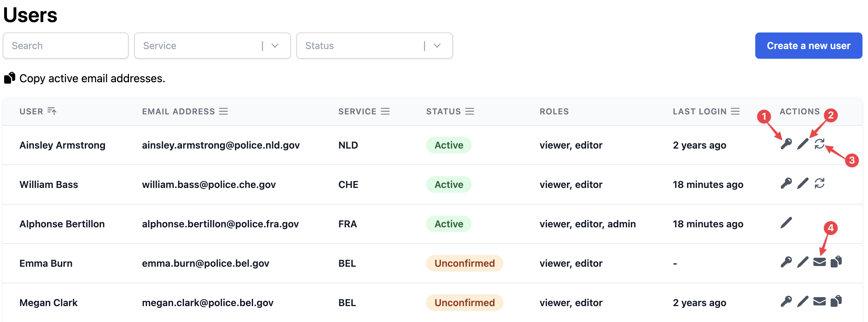Open the Status filter dropdown
Screen dimensions: 868x322
click(437, 45)
